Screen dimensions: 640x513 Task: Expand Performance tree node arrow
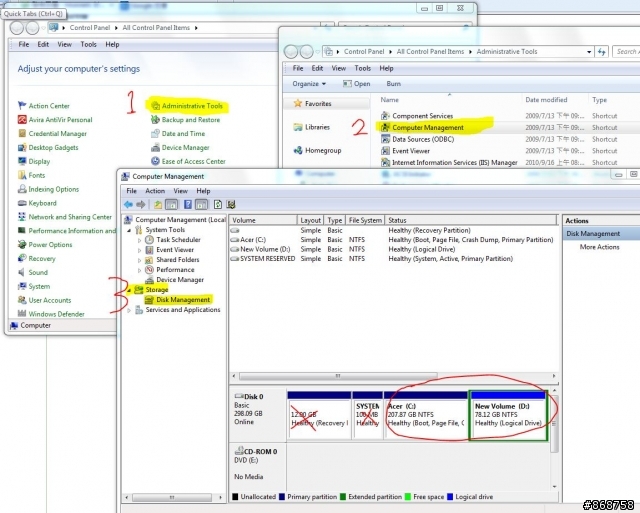pos(139,270)
